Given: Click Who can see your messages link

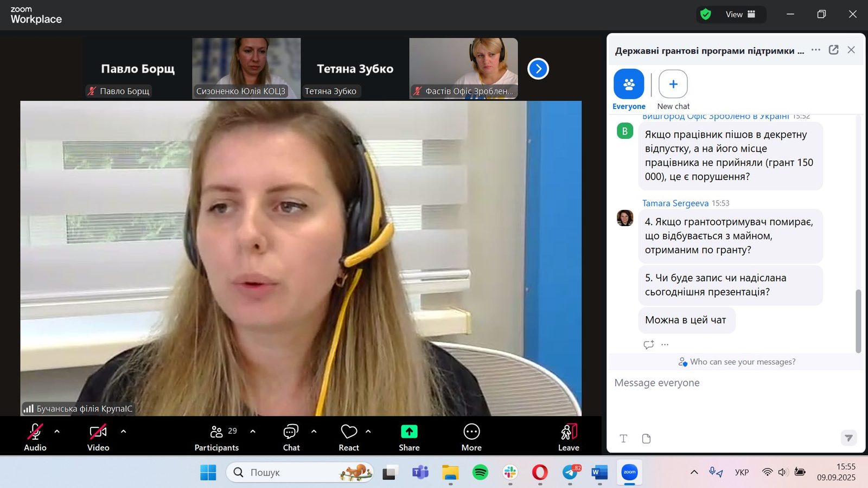Looking at the screenshot, I should 737,362.
